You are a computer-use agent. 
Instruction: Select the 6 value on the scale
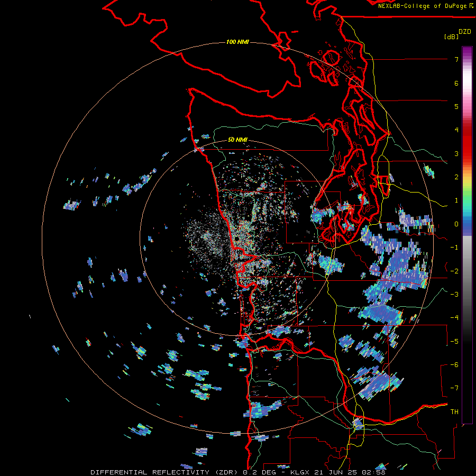[x=456, y=83]
